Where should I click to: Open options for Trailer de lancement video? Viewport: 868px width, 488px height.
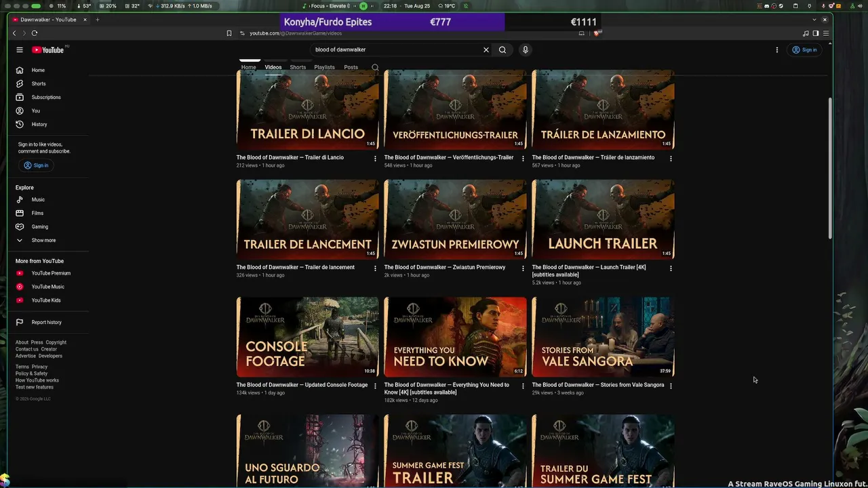point(375,268)
